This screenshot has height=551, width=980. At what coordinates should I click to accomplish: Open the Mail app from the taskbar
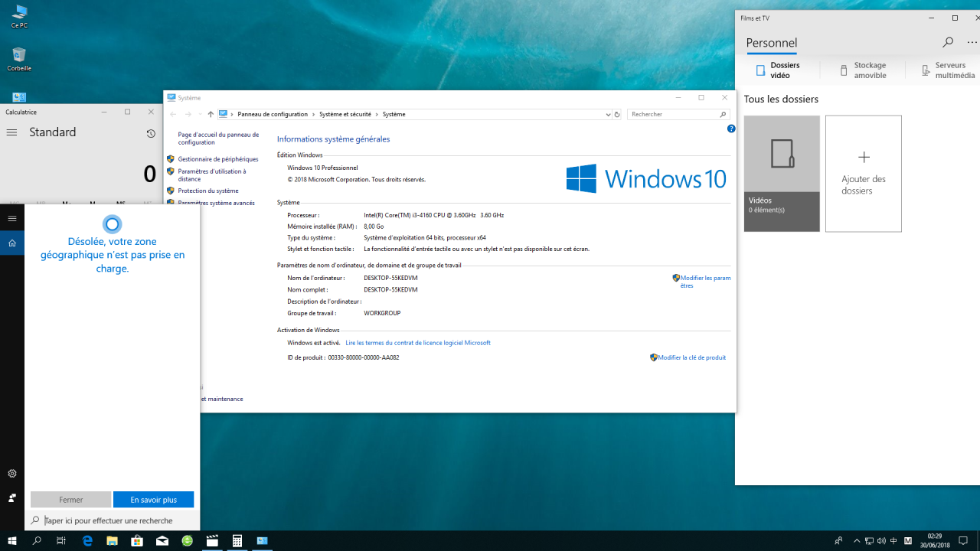pos(162,540)
